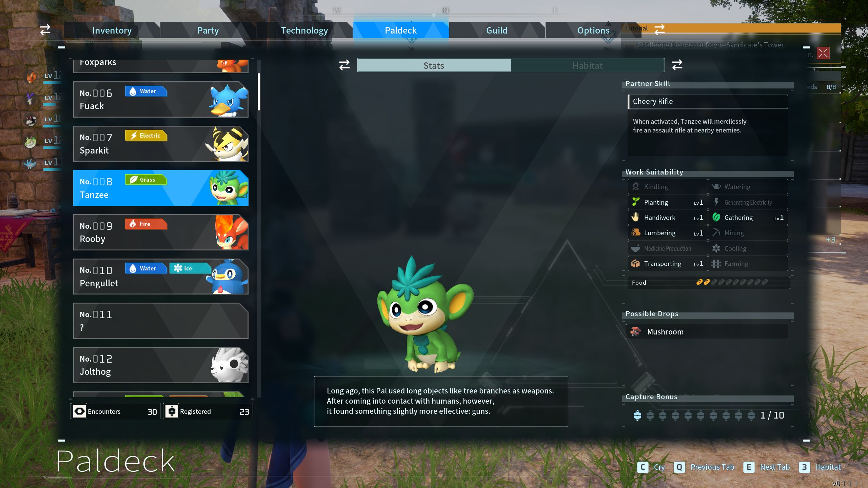Switch to the Habitat tab

[x=587, y=65]
